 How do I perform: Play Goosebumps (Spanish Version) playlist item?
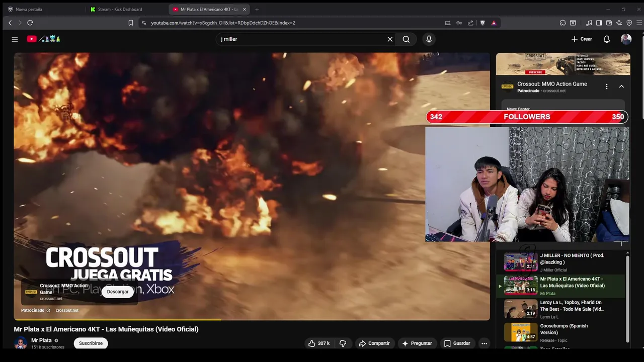click(562, 333)
